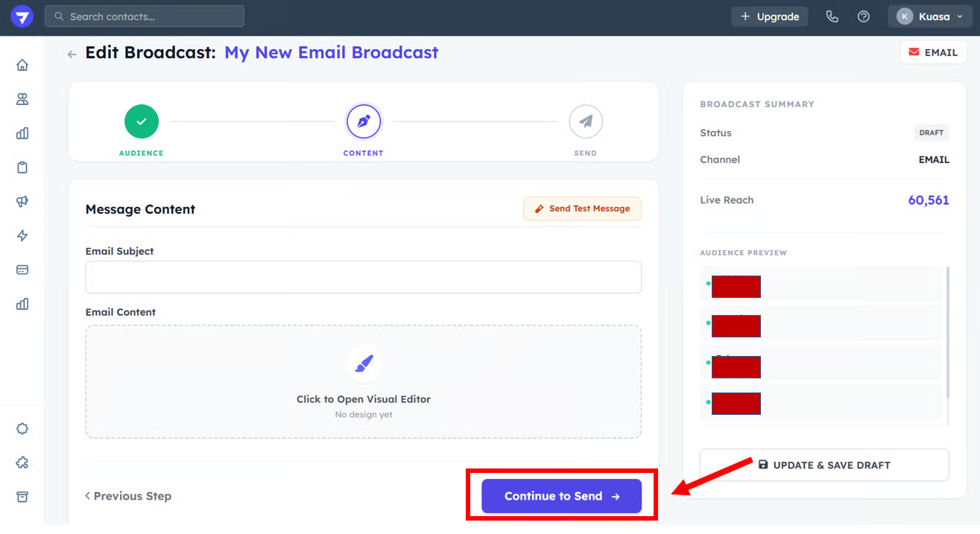Focus the Email Subject input field
This screenshot has height=534, width=980.
[363, 277]
